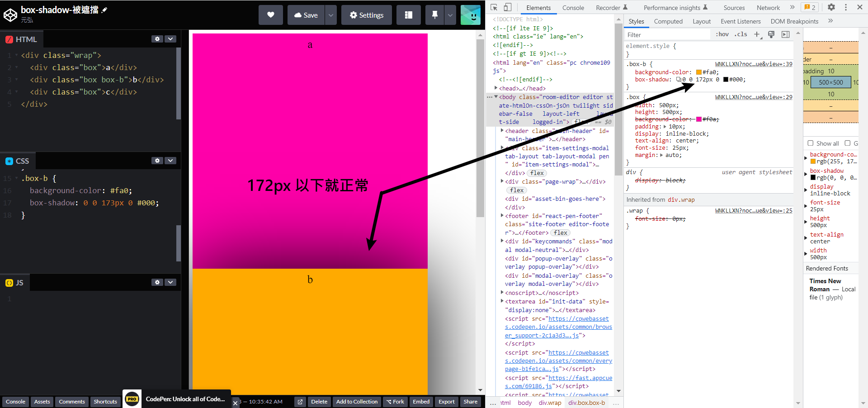Open the dropdown arrow beside Save
Screen dimensions: 868x408
click(331, 15)
